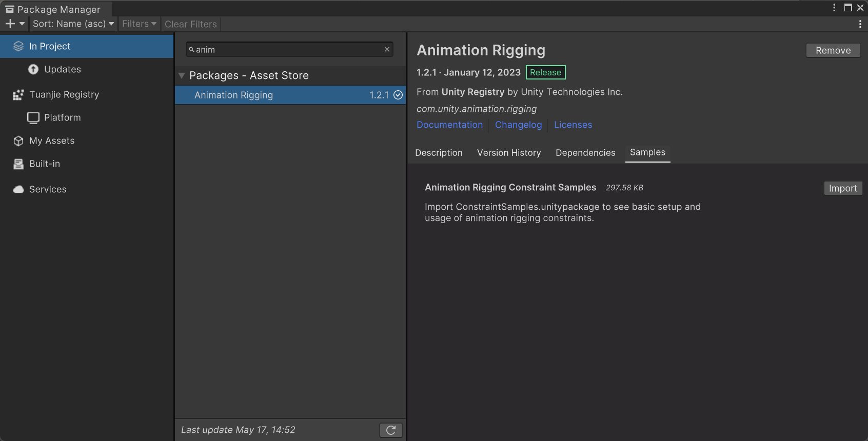Click the Last update May 17, 14:52 status
This screenshot has width=868, height=441.
(x=238, y=430)
